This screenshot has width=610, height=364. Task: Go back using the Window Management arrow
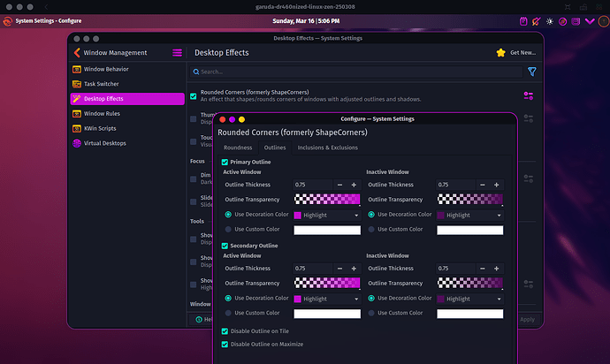[x=77, y=52]
